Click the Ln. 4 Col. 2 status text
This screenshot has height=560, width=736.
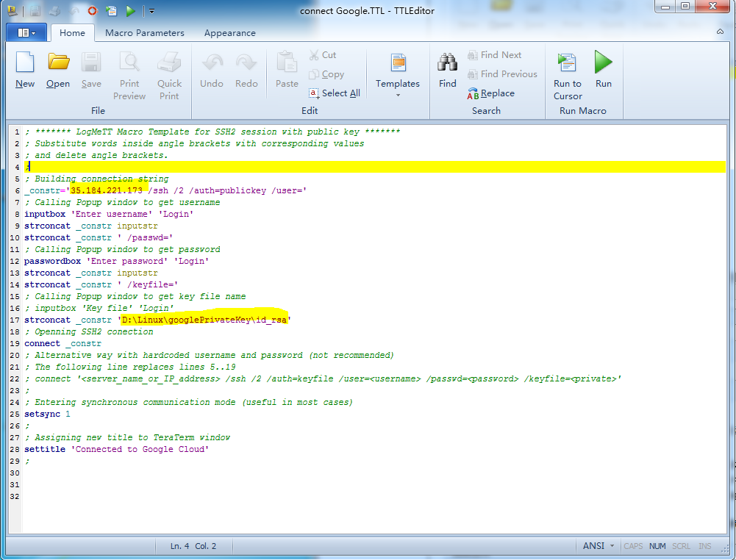[x=193, y=546]
